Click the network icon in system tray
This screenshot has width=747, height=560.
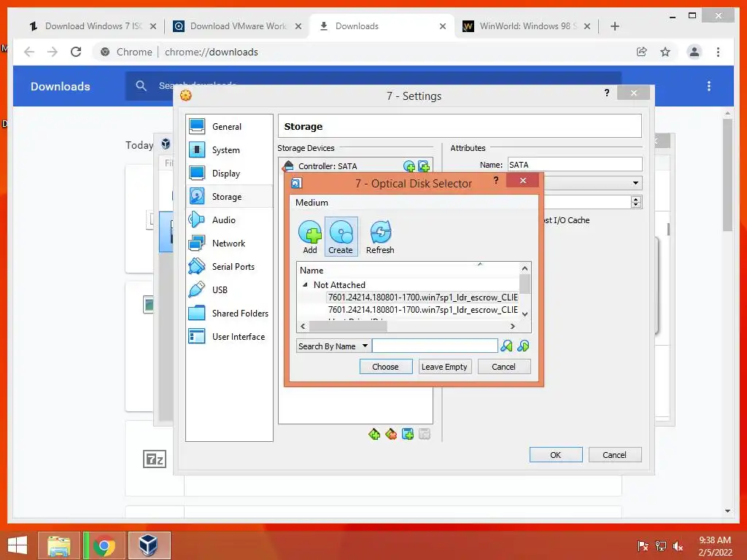tap(660, 546)
